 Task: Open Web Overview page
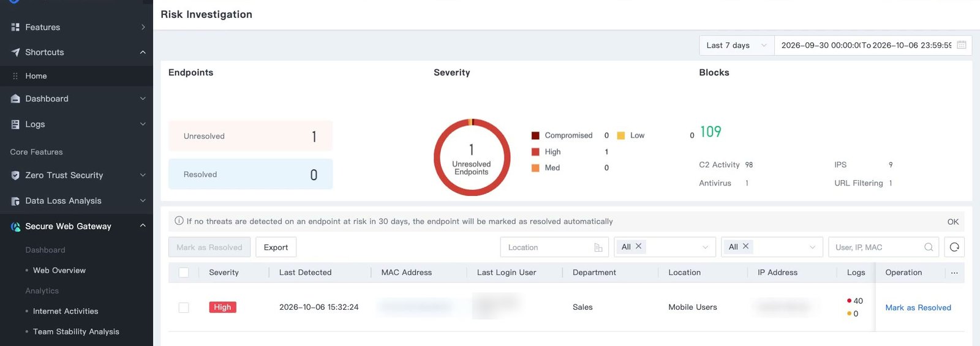(59, 270)
